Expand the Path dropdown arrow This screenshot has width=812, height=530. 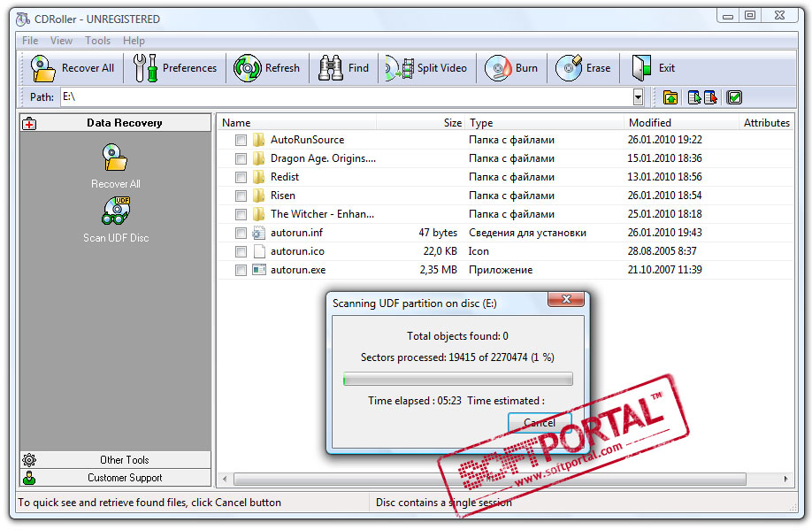coord(638,96)
